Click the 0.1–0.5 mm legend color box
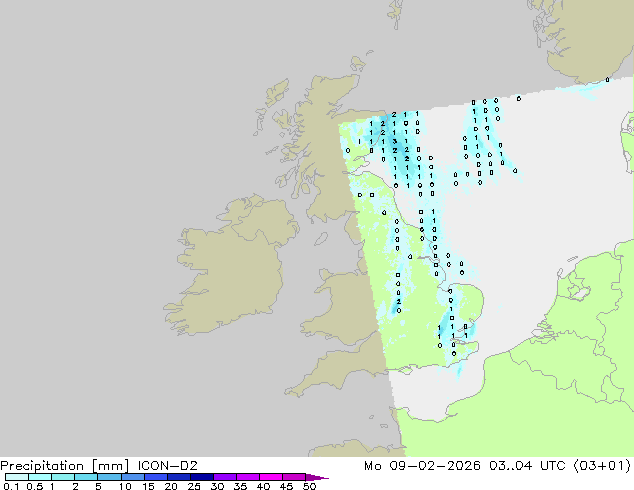 [17, 477]
